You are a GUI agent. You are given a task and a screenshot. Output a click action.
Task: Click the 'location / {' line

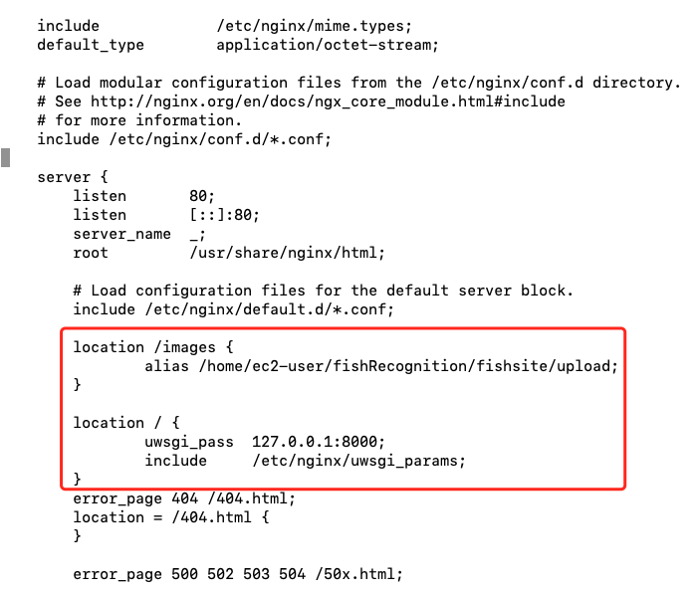[126, 422]
